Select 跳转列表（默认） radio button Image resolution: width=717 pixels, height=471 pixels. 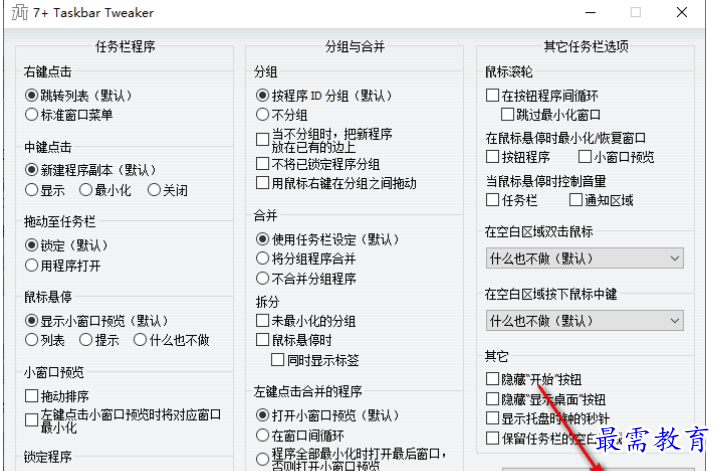tap(31, 96)
